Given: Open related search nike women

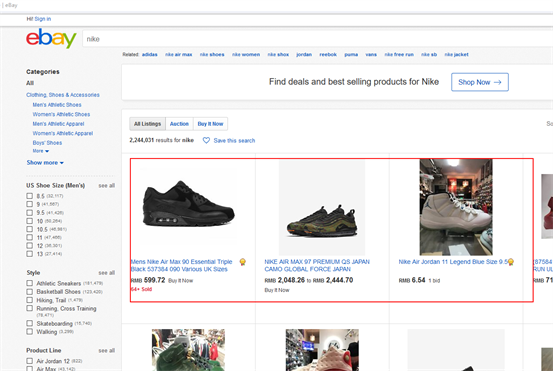Looking at the screenshot, I should pyautogui.click(x=246, y=54).
